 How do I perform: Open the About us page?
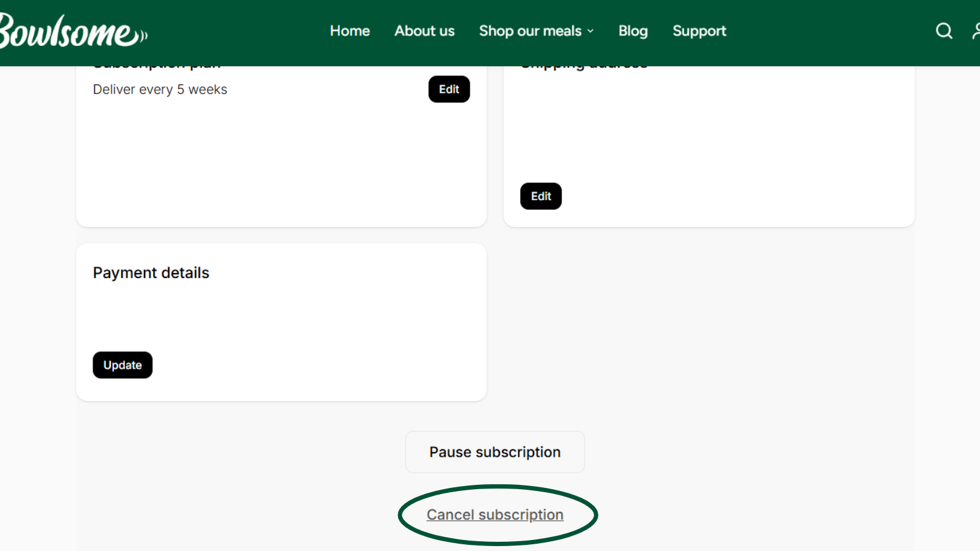click(424, 31)
